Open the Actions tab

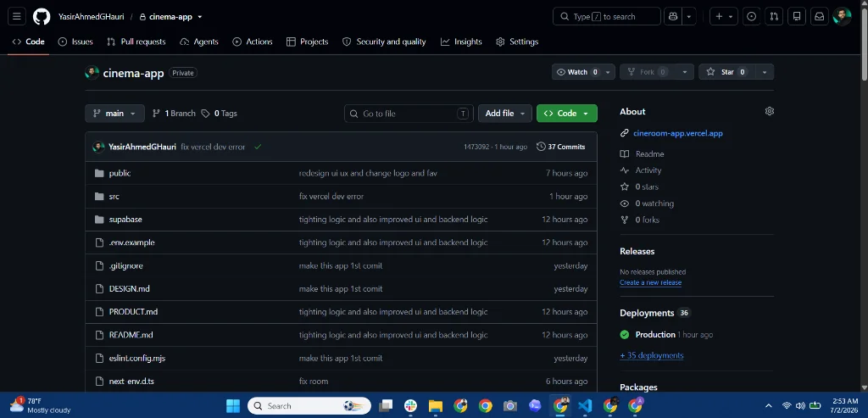253,42
